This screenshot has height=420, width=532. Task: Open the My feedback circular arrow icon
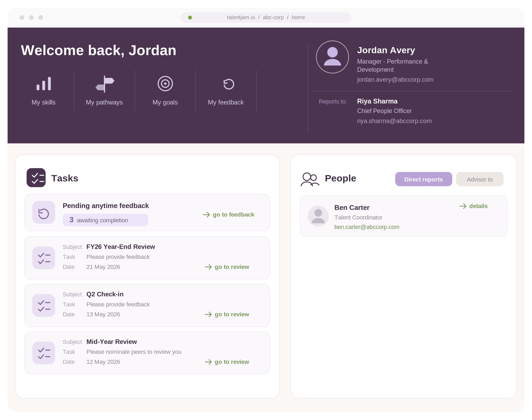(x=228, y=84)
